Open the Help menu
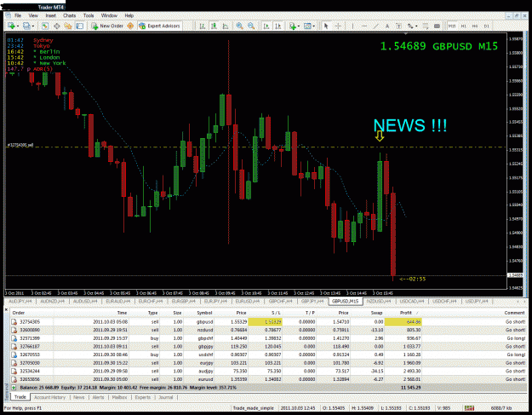The width and height of the screenshot is (532, 415). click(129, 15)
